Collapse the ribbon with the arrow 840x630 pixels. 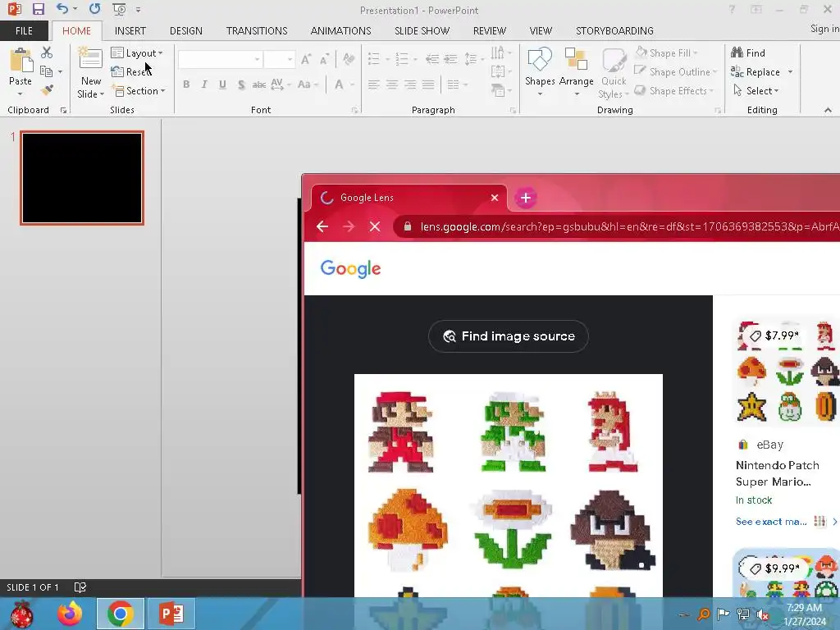click(x=828, y=111)
